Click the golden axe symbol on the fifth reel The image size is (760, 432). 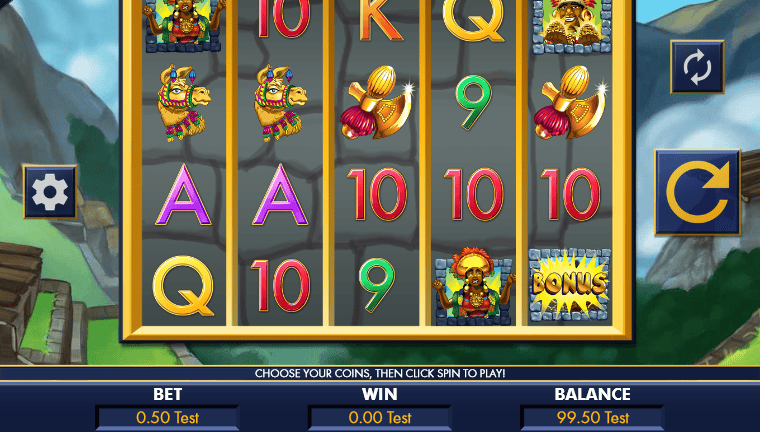coord(570,102)
